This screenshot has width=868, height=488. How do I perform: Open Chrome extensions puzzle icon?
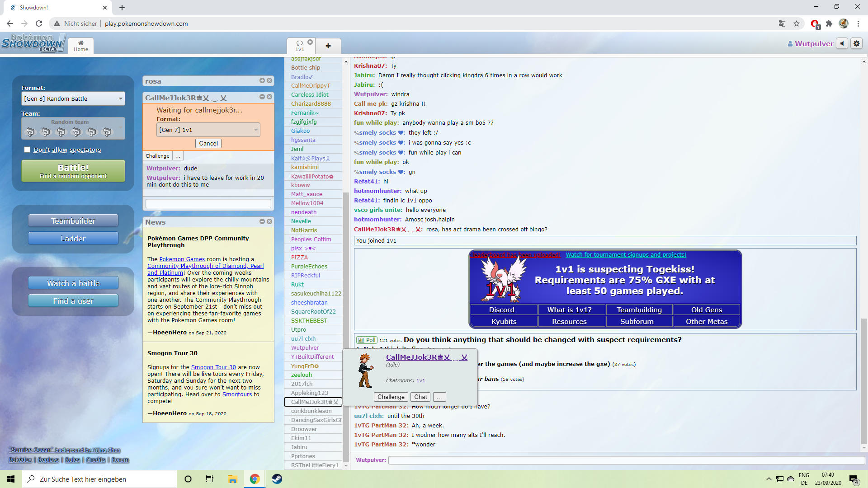[x=829, y=23]
